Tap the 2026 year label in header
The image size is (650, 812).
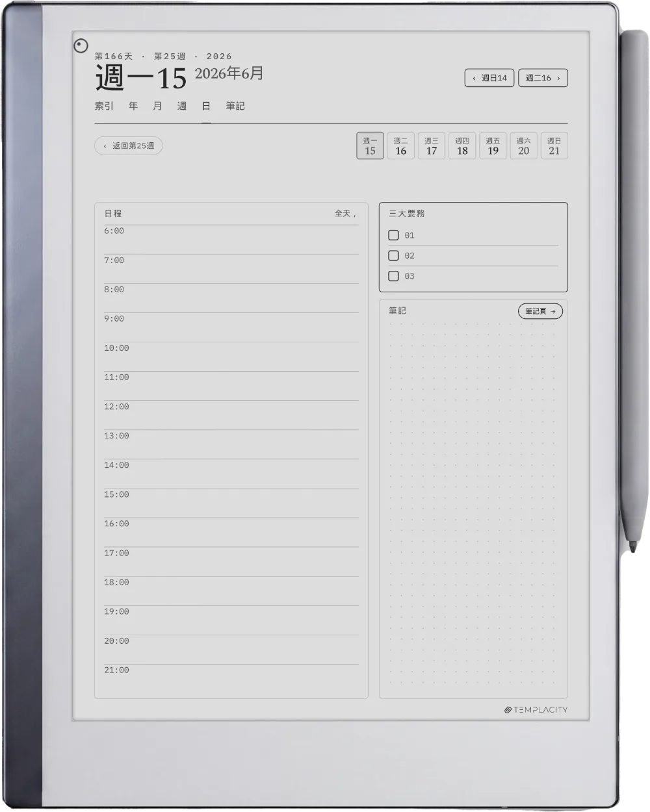[x=219, y=57]
